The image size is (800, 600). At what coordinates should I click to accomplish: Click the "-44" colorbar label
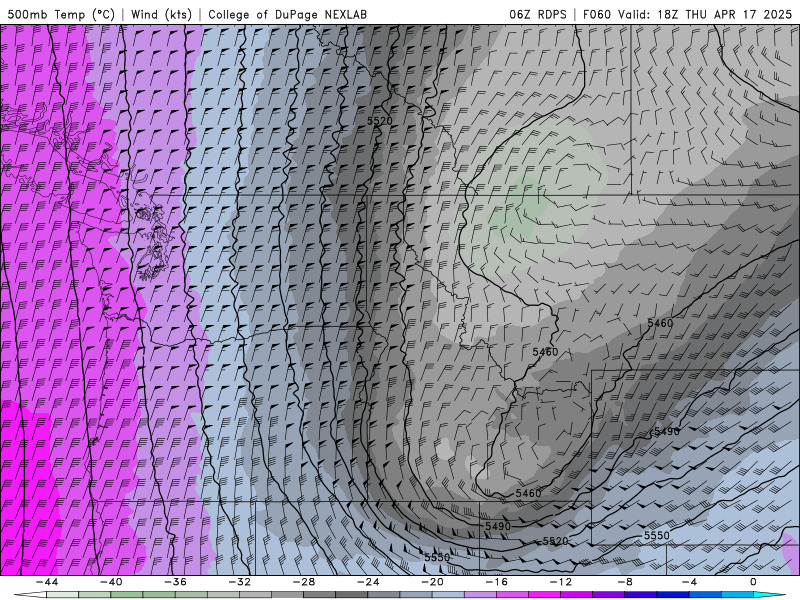(x=47, y=582)
